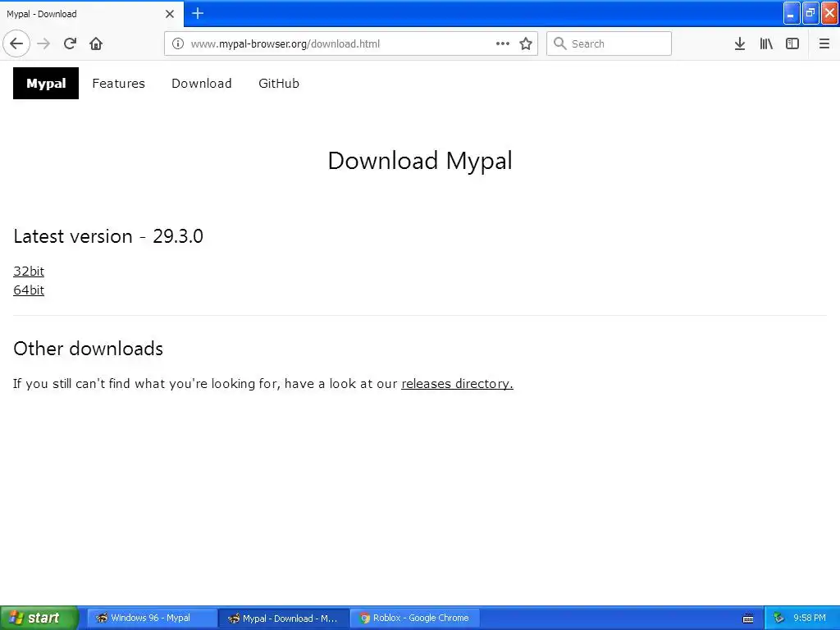Open page actions three-dot menu
Viewport: 840px width, 630px height.
pos(503,43)
